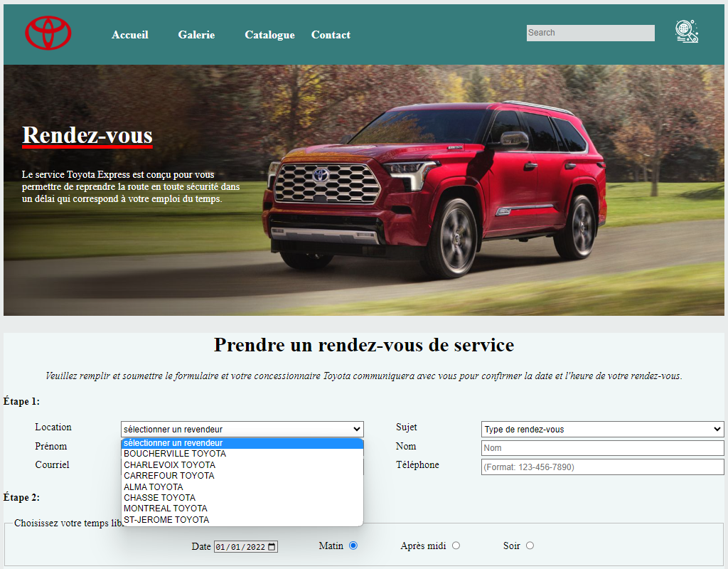
Task: Open the Type de rendez-vous dropdown
Action: pyautogui.click(x=602, y=429)
